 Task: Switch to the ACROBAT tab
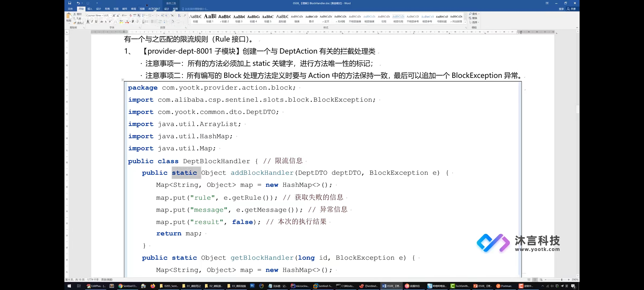point(154,9)
